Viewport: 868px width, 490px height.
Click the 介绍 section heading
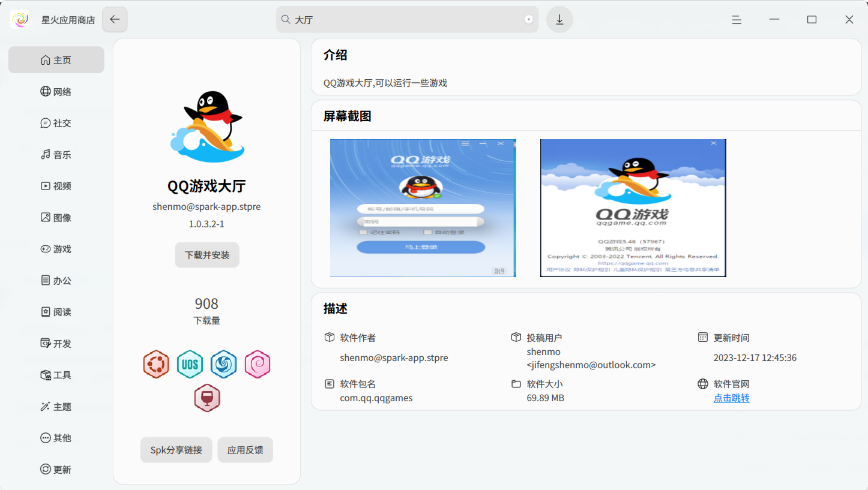336,55
